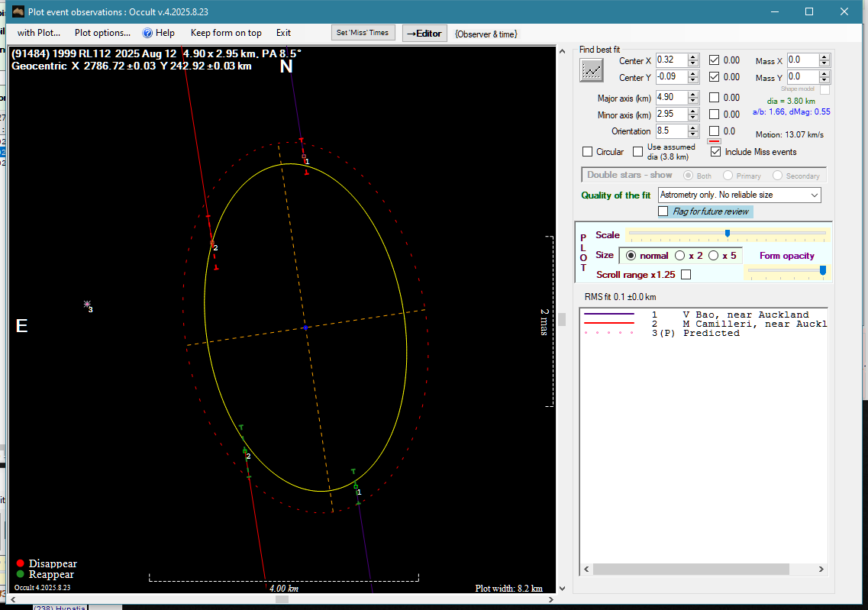This screenshot has height=610, width=868.
Task: Click scroll-right arrow in observer list
Action: coord(821,570)
